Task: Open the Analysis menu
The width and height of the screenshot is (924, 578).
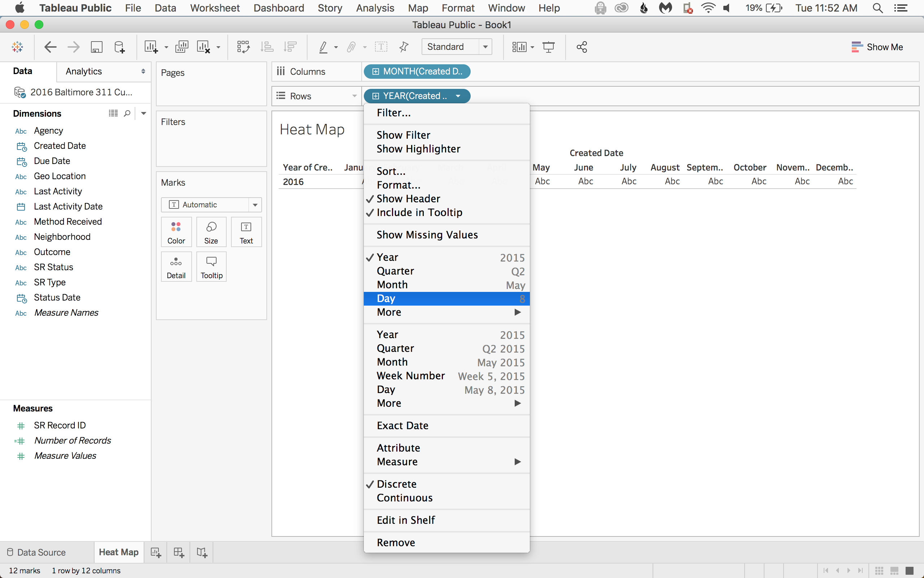Action: click(x=375, y=8)
